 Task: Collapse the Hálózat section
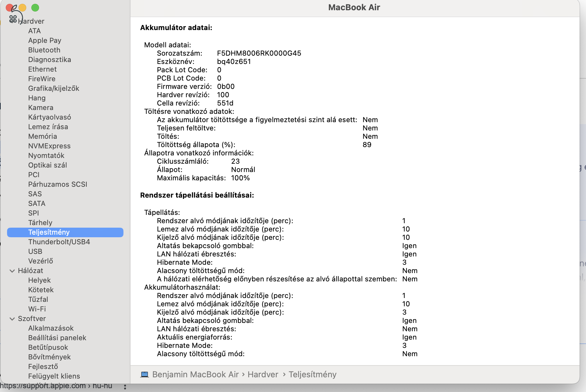point(12,270)
